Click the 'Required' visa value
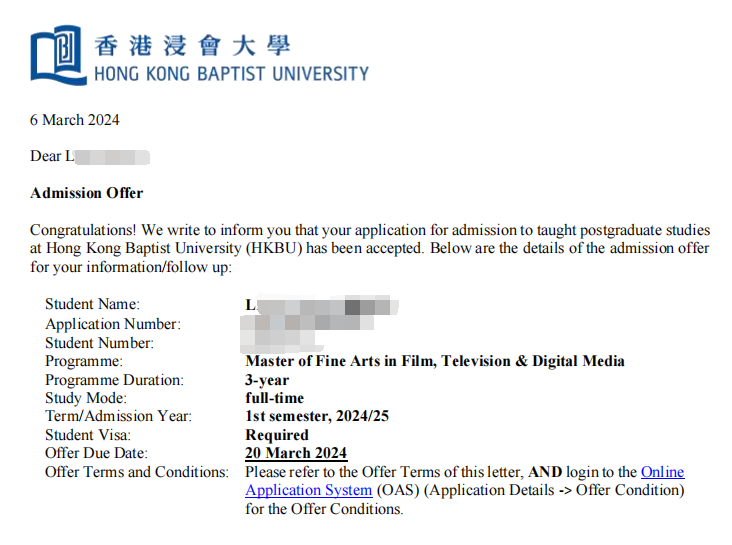This screenshot has width=732, height=545. [x=277, y=435]
